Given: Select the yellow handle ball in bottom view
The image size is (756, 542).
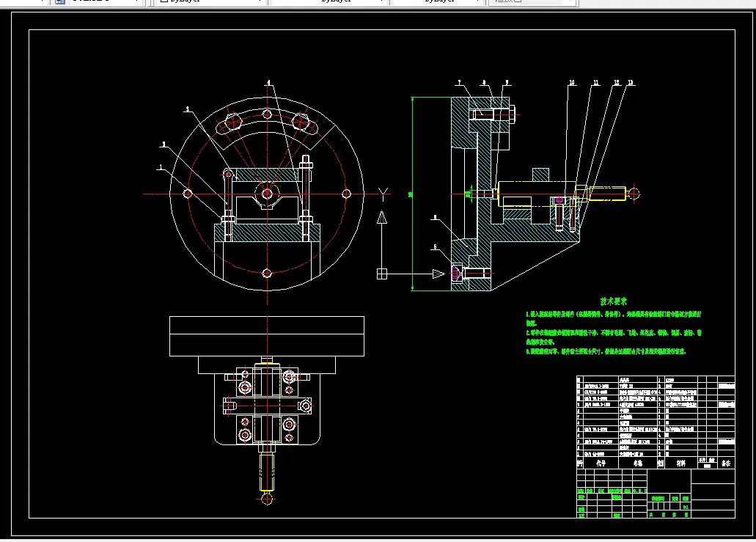Looking at the screenshot, I should tap(267, 499).
